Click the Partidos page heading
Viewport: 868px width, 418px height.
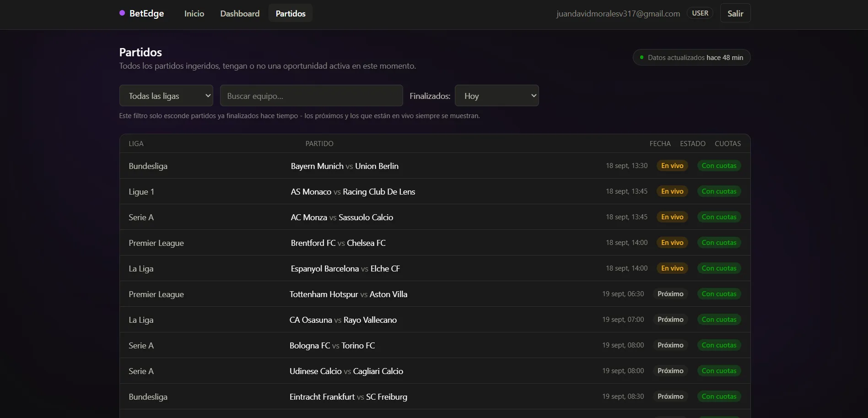pyautogui.click(x=140, y=52)
